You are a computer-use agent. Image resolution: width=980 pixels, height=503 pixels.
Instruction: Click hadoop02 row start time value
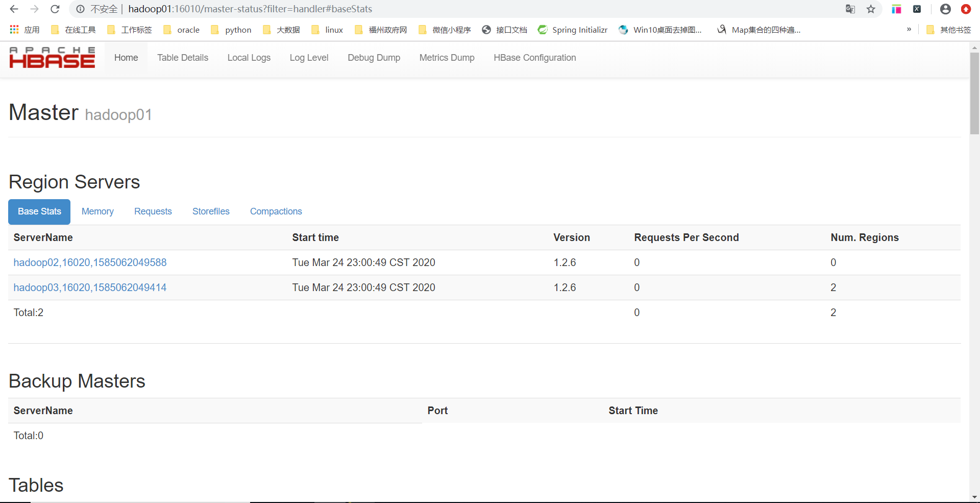point(363,262)
